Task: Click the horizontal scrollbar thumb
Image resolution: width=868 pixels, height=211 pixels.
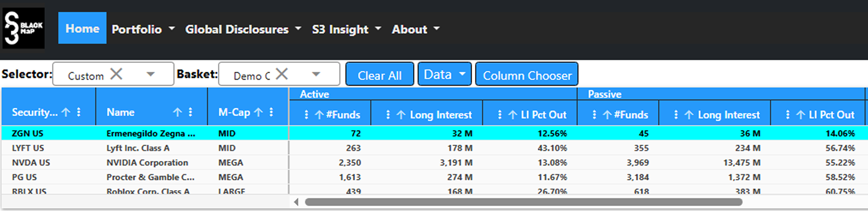Action: point(523,202)
